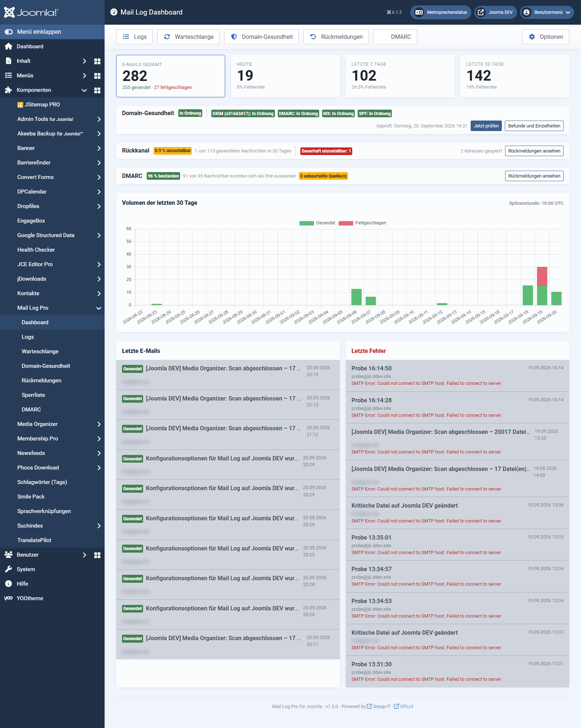Expand Admin Tools for Joomla submenu
Image resolution: width=581 pixels, height=728 pixels.
point(99,119)
